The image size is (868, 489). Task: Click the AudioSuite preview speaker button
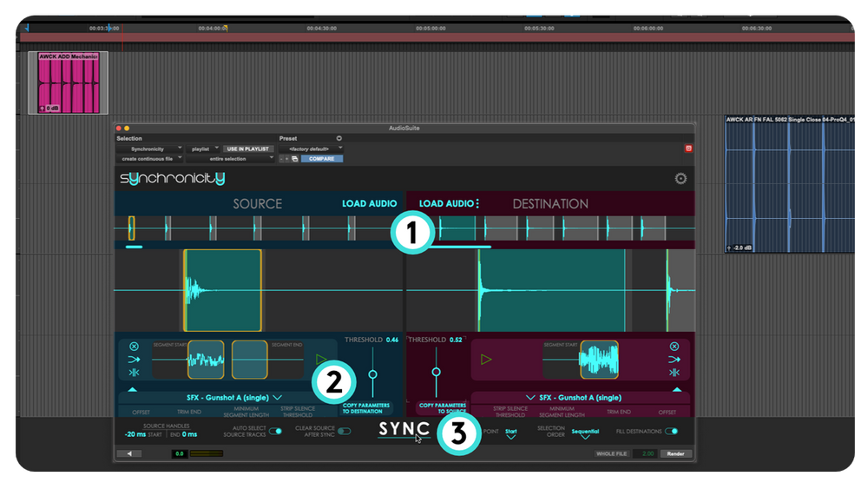129,453
